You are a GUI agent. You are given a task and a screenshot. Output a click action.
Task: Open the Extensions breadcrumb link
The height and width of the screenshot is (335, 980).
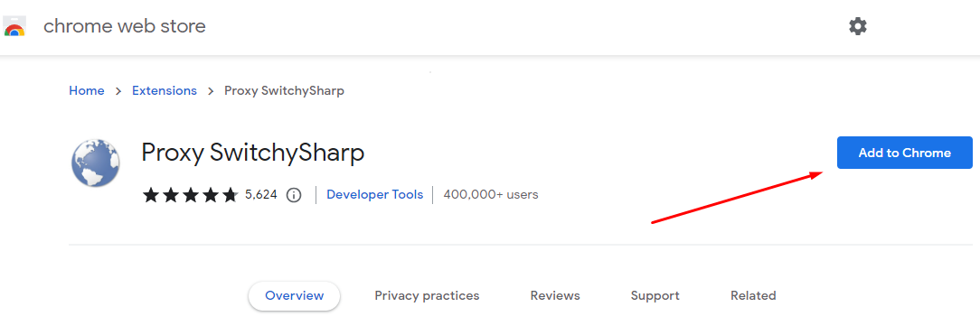(x=165, y=90)
